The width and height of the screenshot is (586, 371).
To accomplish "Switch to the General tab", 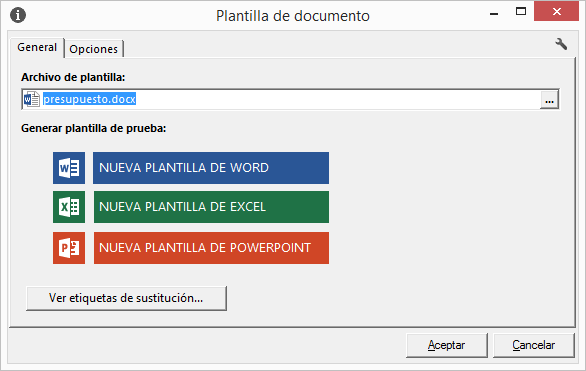I will click(37, 47).
